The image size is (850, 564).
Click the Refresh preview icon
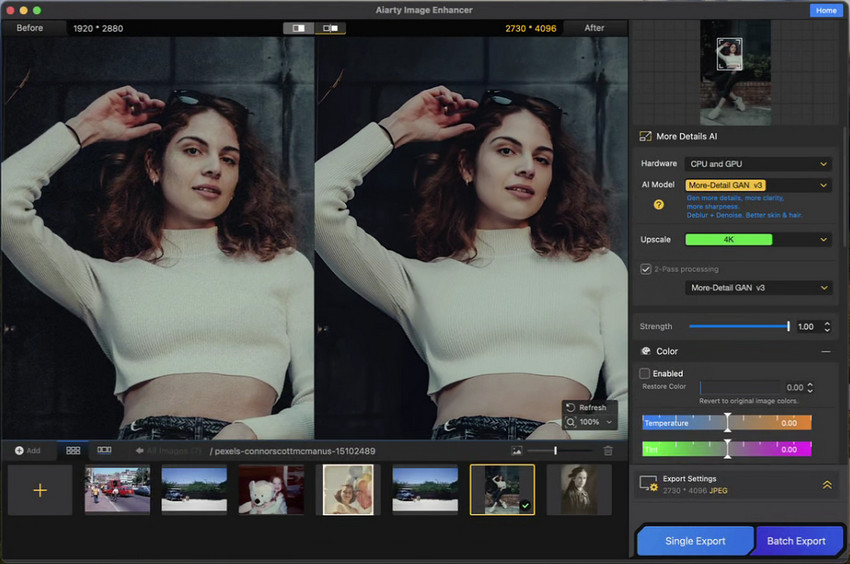(570, 407)
